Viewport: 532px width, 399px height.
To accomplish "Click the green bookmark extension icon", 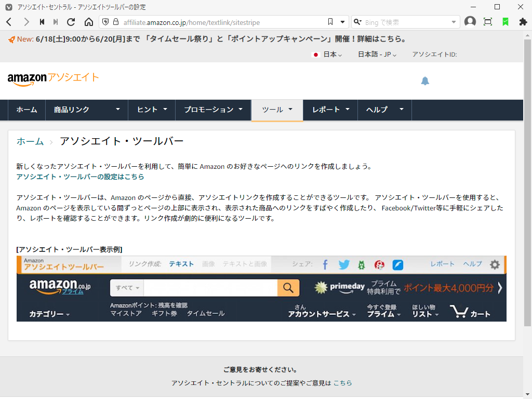I will [x=506, y=22].
